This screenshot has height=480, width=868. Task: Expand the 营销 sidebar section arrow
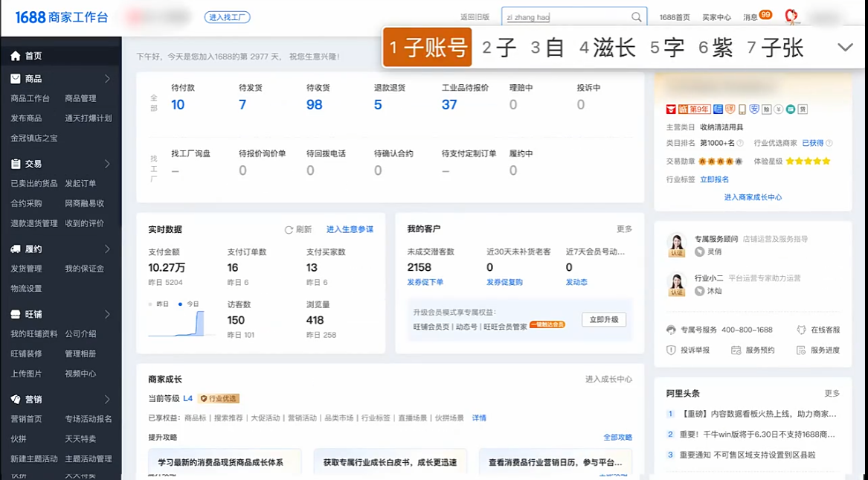click(107, 400)
